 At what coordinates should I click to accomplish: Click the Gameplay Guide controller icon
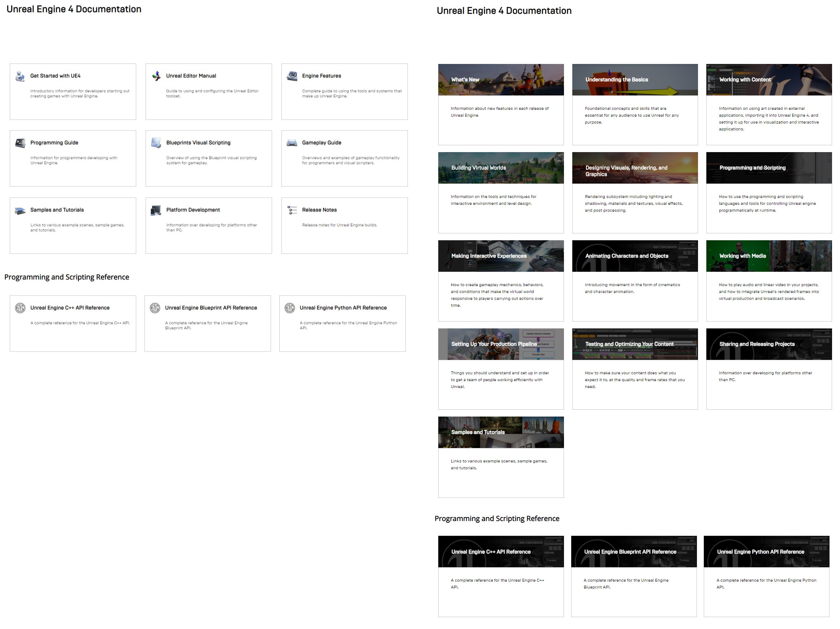tap(292, 143)
